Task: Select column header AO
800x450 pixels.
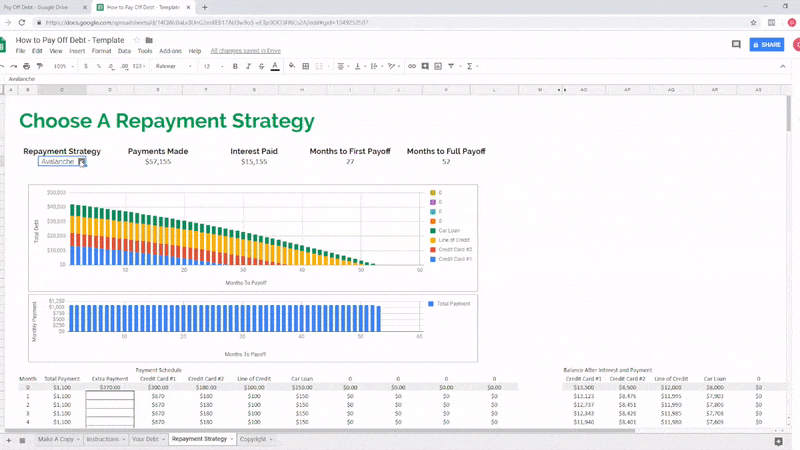Action: pos(584,90)
